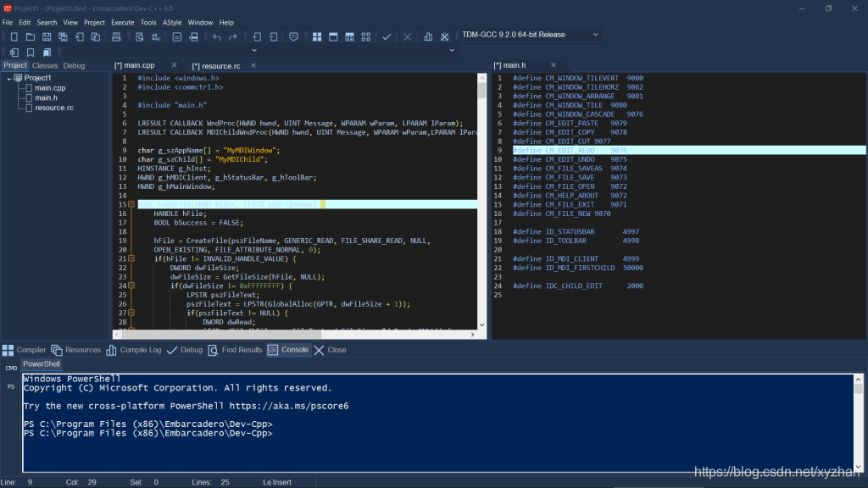
Task: Open the Resources bottom panel tab
Action: 76,350
